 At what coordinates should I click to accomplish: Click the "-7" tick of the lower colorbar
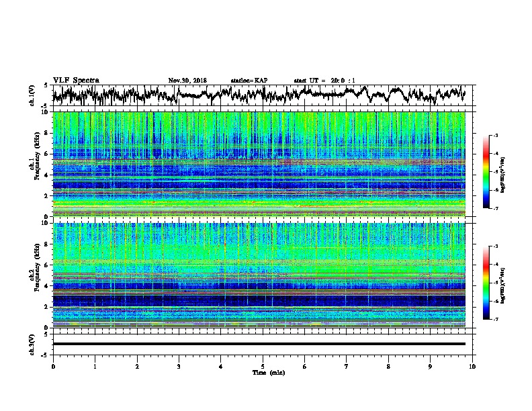point(496,319)
